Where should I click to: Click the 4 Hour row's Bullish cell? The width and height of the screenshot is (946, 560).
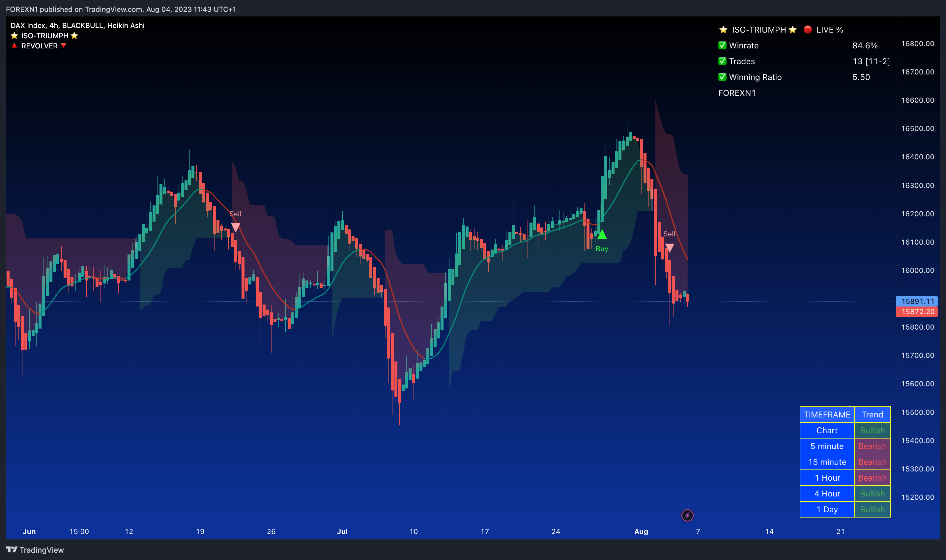click(873, 493)
